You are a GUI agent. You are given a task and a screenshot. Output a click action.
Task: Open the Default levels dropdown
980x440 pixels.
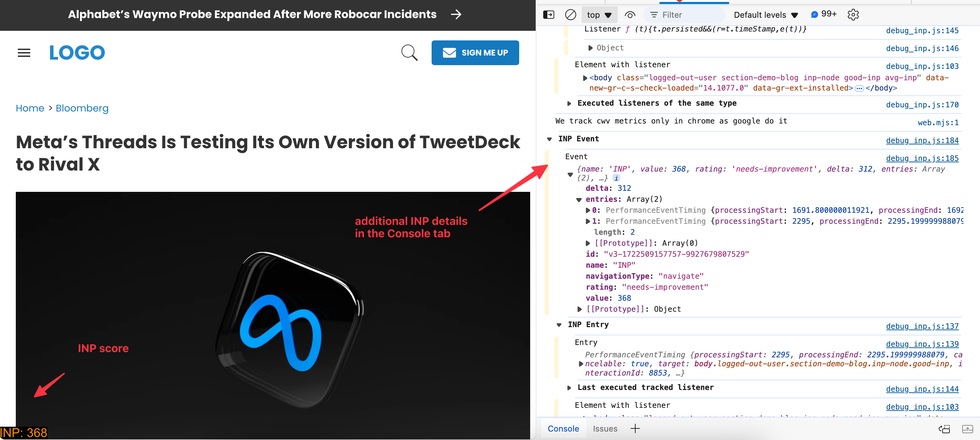[766, 14]
